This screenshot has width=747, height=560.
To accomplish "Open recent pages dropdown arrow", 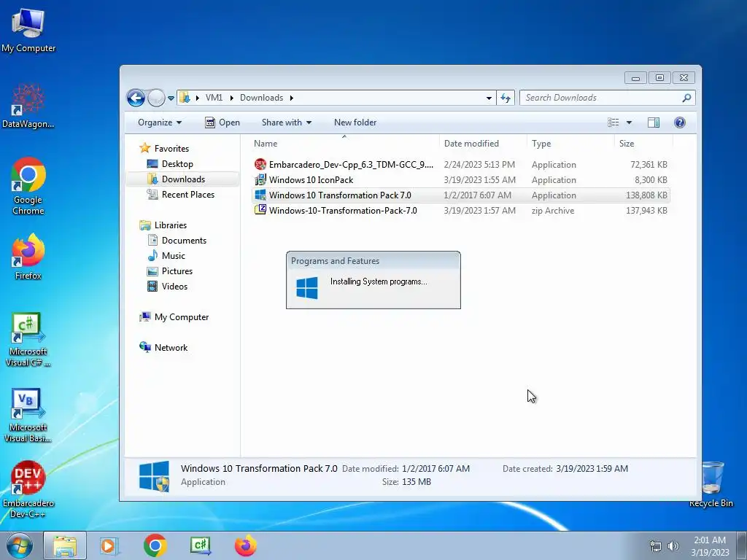I will coord(171,98).
